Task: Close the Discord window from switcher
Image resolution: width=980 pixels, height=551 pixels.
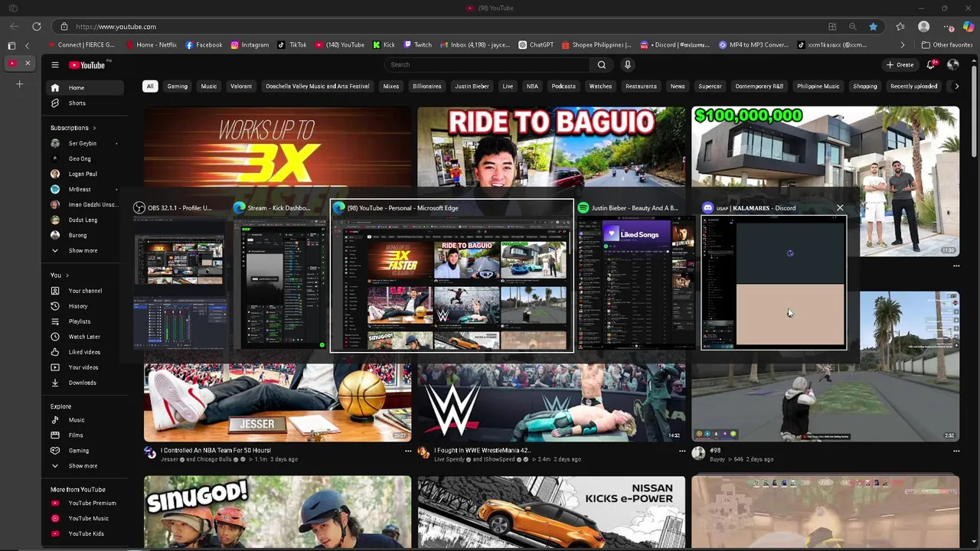Action: click(x=840, y=208)
